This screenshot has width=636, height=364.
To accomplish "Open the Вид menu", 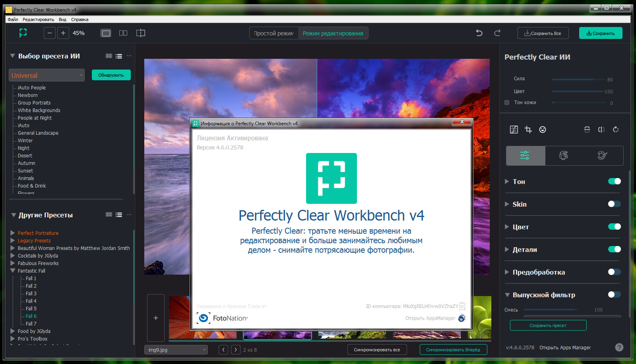I will click(62, 19).
